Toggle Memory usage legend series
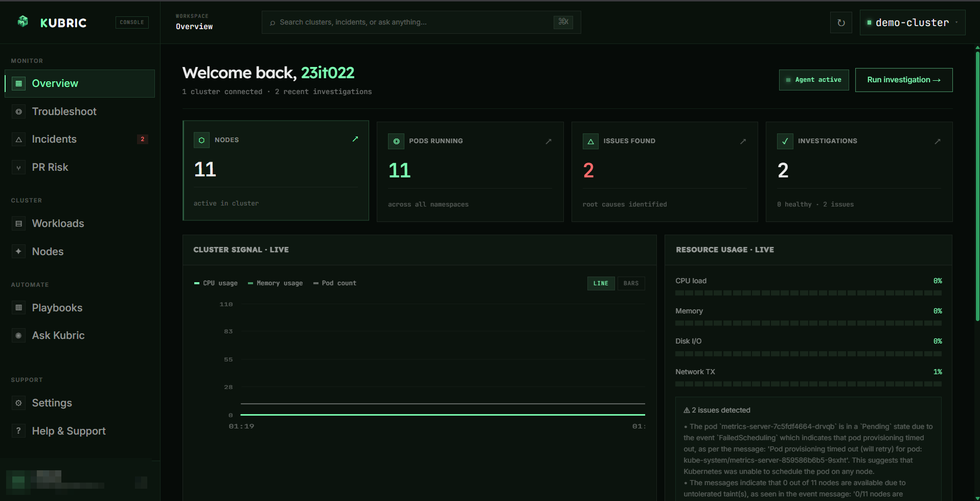 pos(275,283)
